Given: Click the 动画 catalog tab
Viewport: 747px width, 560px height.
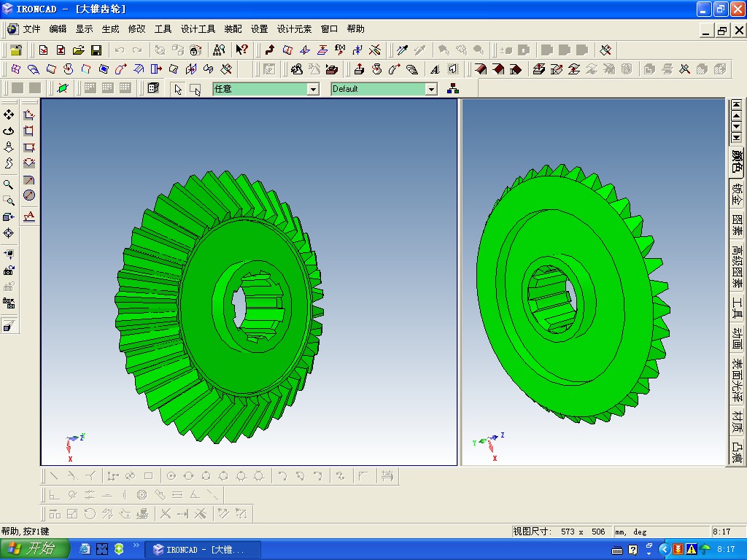Looking at the screenshot, I should (737, 338).
